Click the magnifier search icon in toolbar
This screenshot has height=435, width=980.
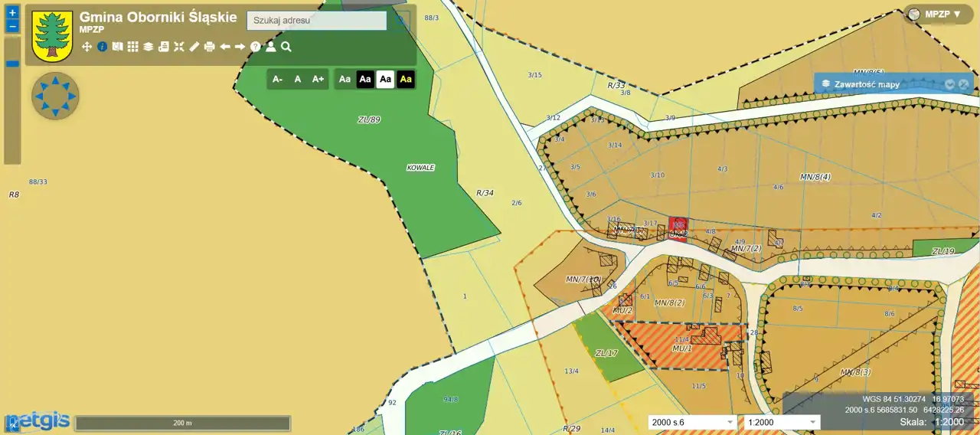pyautogui.click(x=286, y=47)
